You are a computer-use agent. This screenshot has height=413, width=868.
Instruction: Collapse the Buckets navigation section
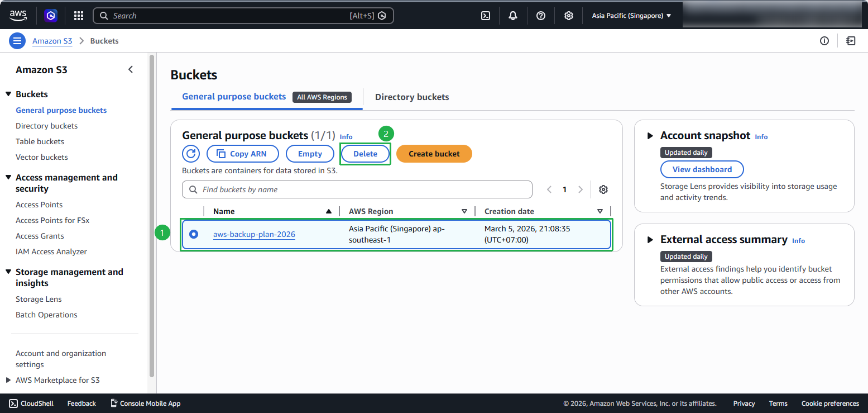click(x=8, y=94)
